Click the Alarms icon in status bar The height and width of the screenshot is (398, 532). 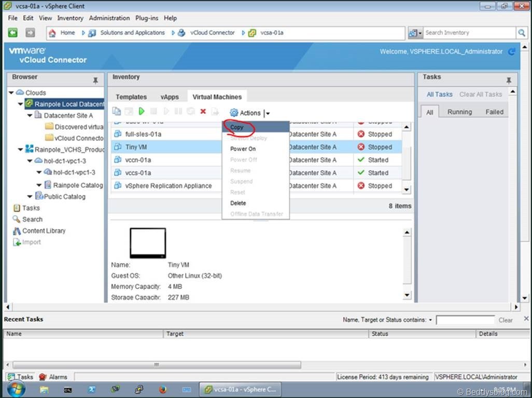[x=43, y=377]
